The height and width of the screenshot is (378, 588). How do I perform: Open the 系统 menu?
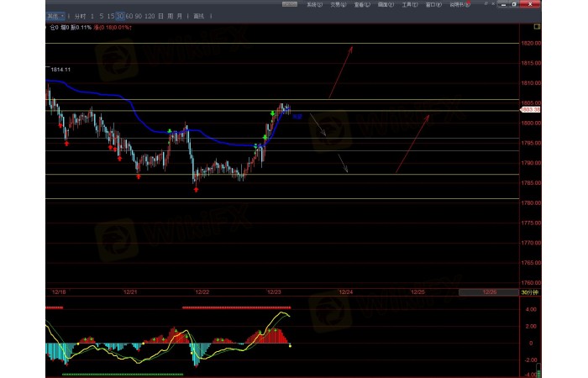(x=313, y=4)
